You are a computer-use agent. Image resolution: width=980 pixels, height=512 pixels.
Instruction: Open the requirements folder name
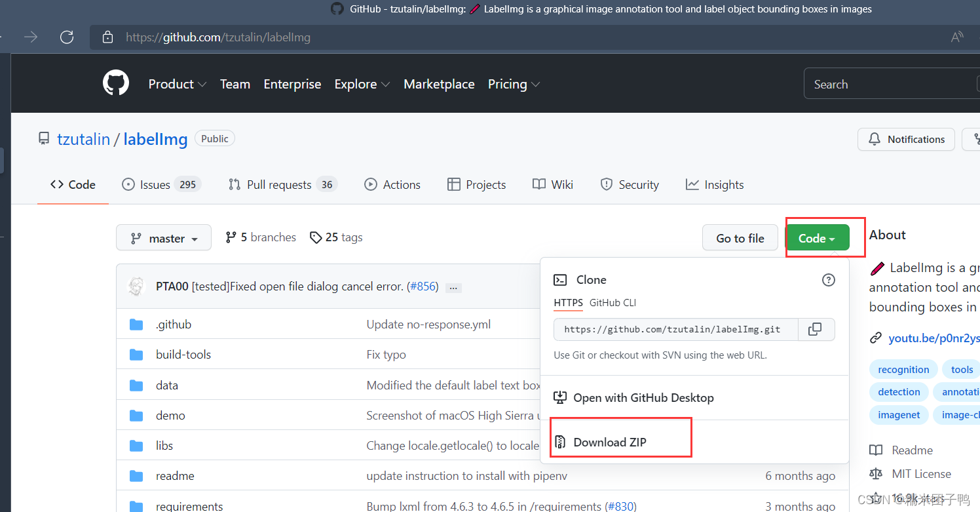point(189,506)
